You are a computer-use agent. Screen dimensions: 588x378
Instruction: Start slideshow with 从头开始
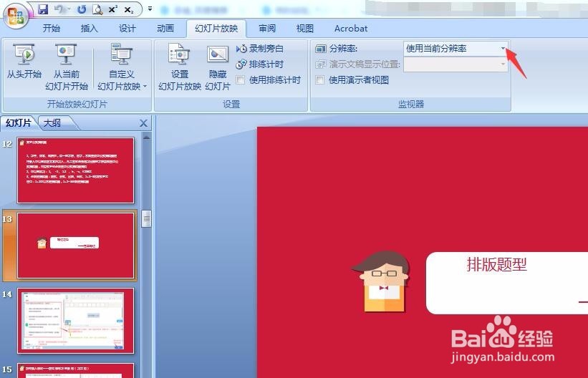24,62
